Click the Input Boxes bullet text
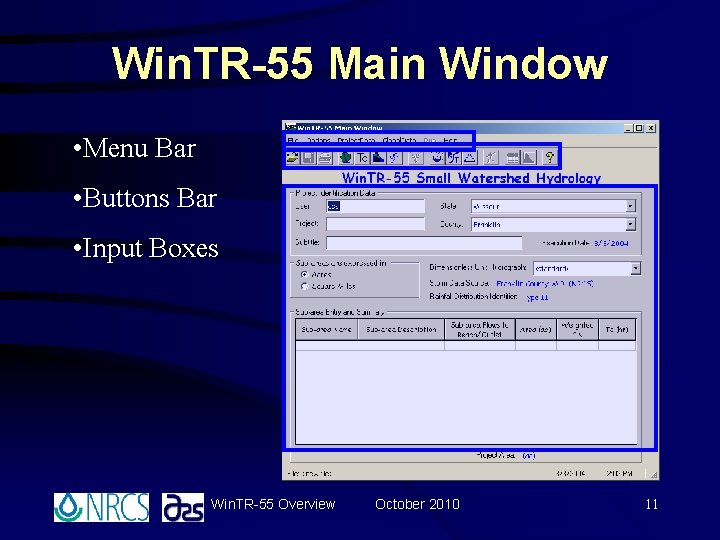 150,248
